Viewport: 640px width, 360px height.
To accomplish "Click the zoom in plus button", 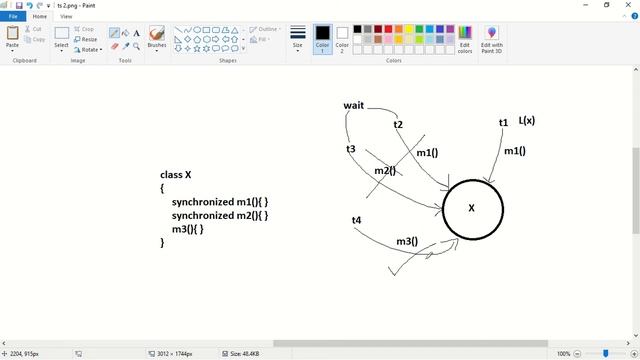I will [635, 354].
